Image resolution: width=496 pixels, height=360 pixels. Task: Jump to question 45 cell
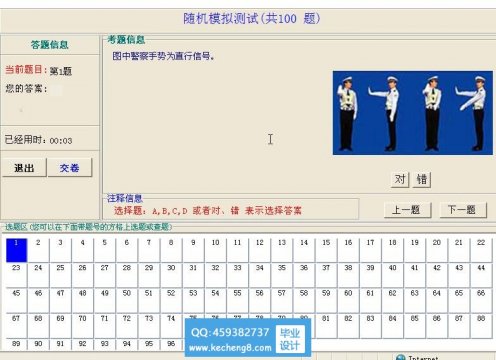(x=16, y=300)
